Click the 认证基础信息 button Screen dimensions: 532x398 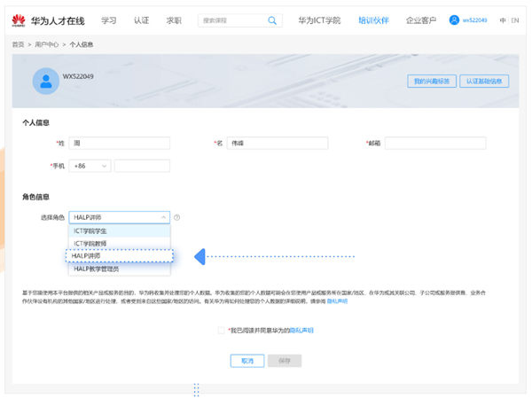pyautogui.click(x=484, y=81)
